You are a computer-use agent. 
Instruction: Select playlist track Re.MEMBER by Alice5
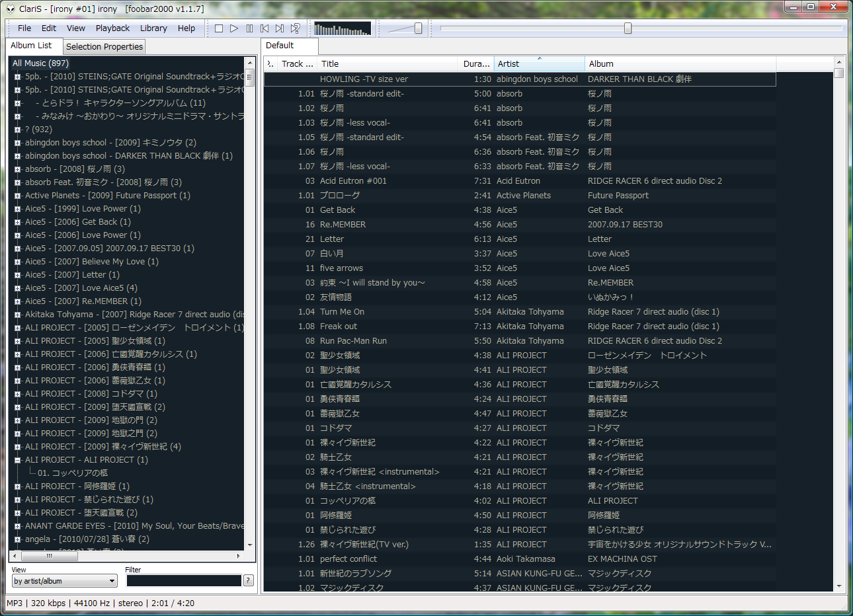point(520,225)
